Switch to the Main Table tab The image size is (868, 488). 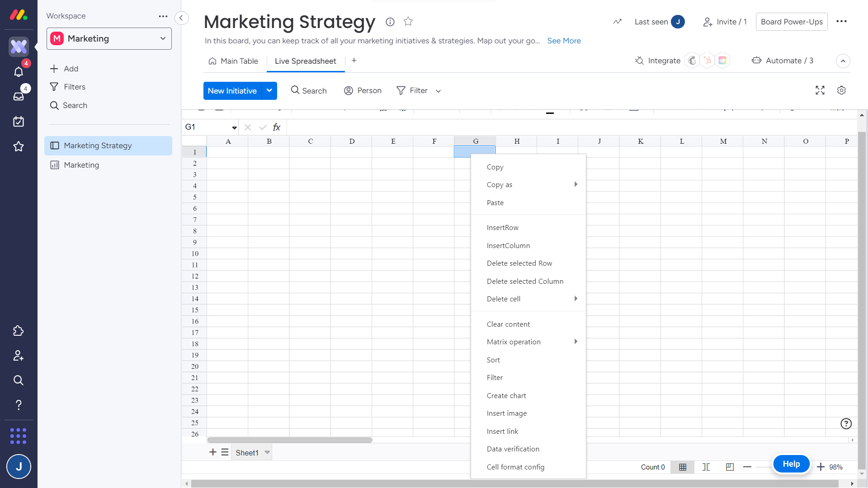(233, 61)
